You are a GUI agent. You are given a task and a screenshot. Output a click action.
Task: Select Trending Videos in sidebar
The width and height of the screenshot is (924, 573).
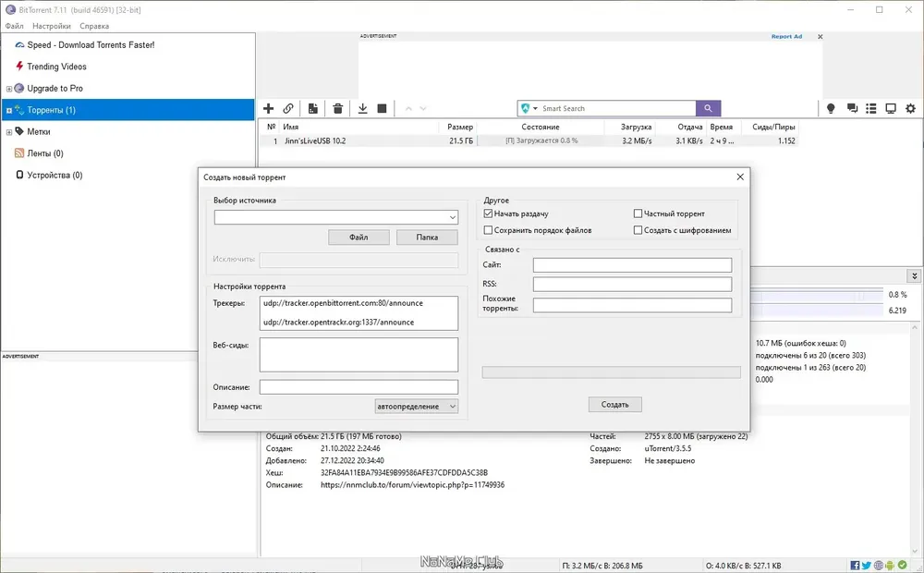tap(56, 67)
